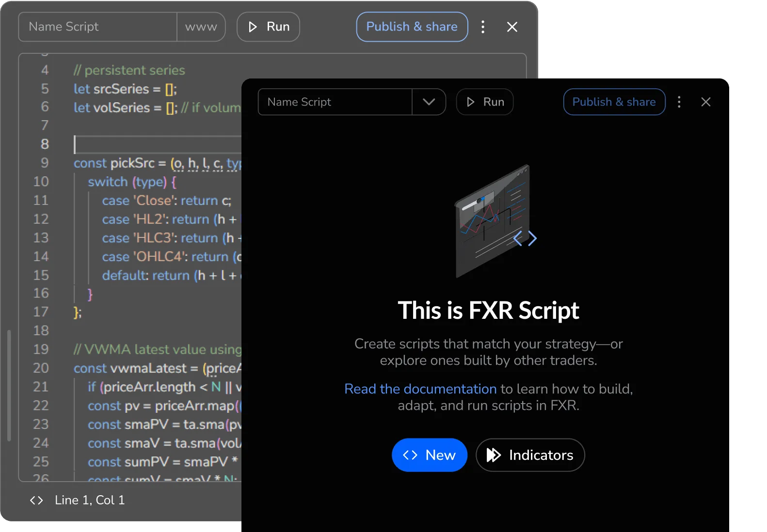Image resolution: width=767 pixels, height=532 pixels.
Task: Click line number 8 in the gutter
Action: [x=45, y=144]
